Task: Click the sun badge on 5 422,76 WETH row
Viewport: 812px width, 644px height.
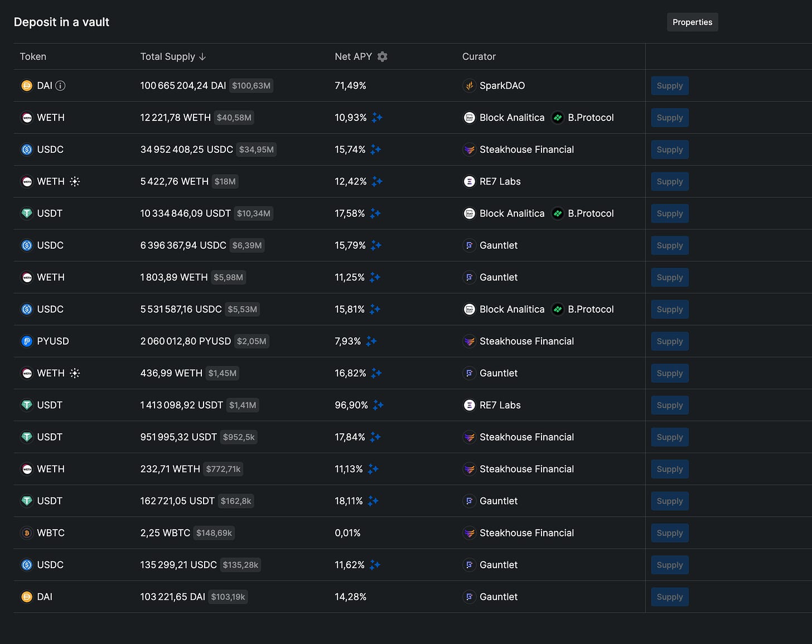Action: tap(75, 181)
